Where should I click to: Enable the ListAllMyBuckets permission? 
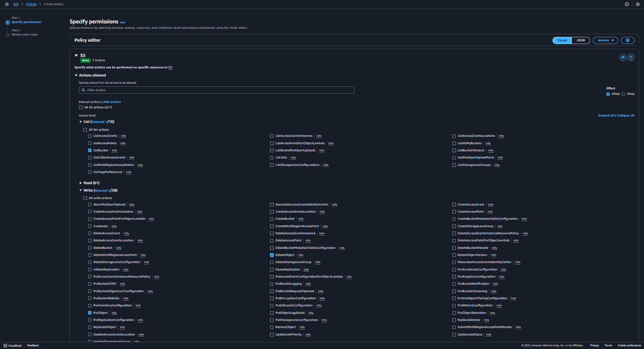(454, 143)
